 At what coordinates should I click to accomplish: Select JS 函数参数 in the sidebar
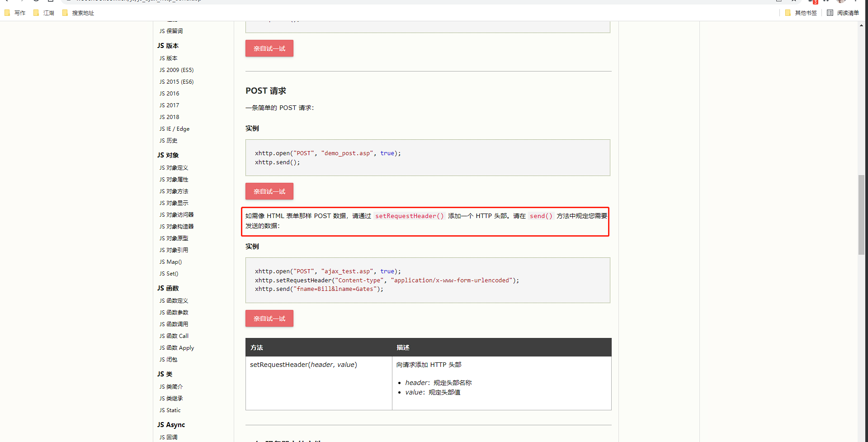(174, 313)
